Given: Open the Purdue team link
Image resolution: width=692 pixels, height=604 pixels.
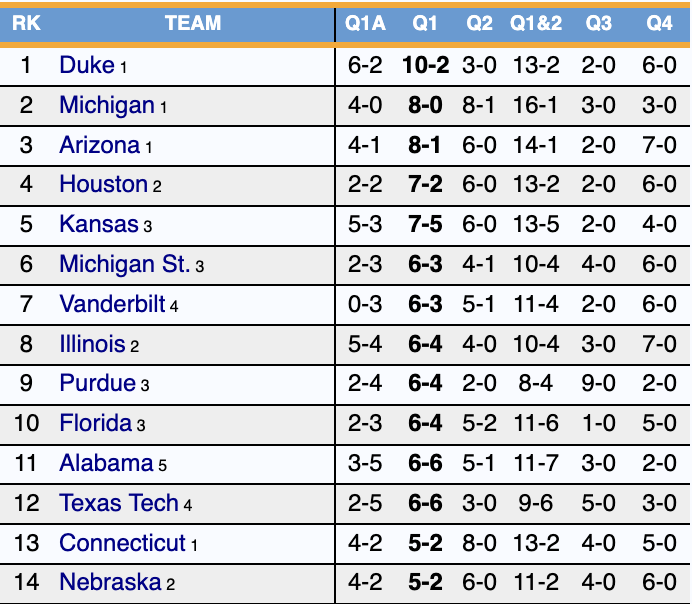Looking at the screenshot, I should click(97, 383).
